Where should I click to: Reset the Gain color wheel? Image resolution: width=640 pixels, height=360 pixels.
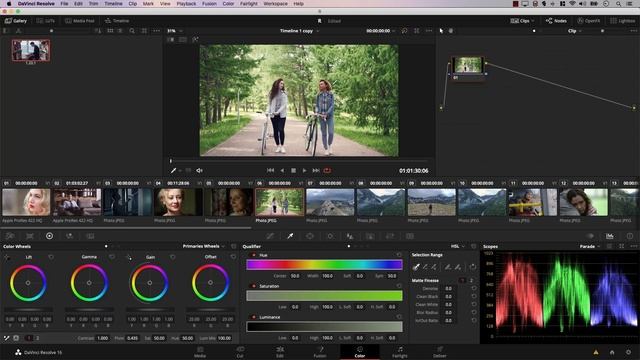click(x=173, y=257)
